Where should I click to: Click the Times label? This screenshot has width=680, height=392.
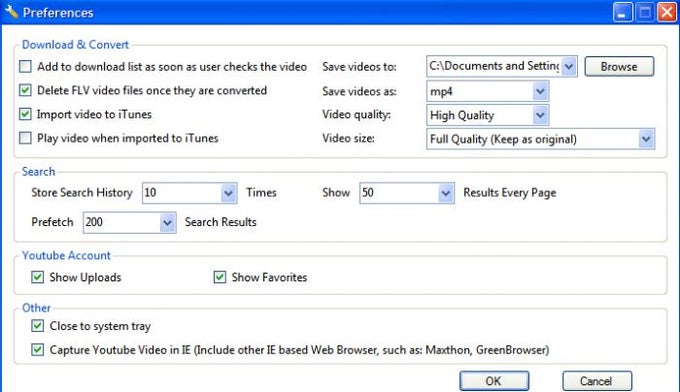[261, 193]
